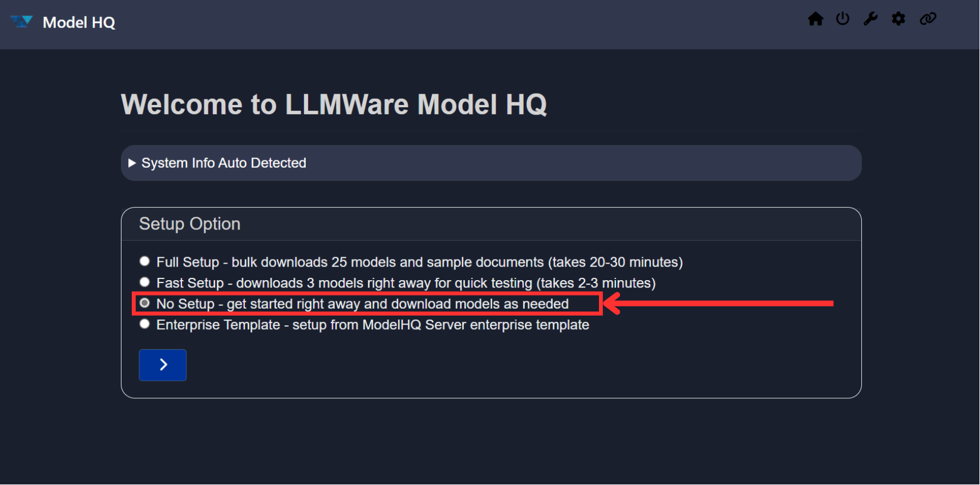
Task: Choose the Fast Setup radio button
Action: tap(145, 282)
